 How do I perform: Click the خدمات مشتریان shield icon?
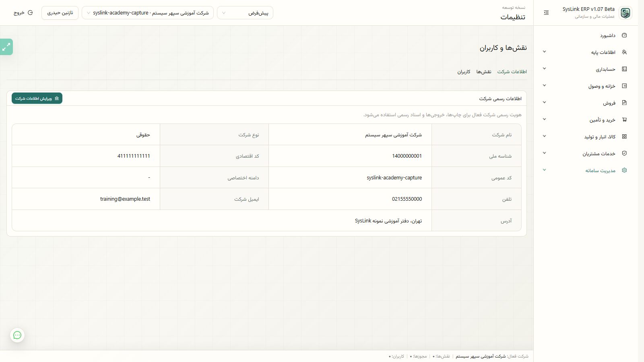[x=624, y=154]
